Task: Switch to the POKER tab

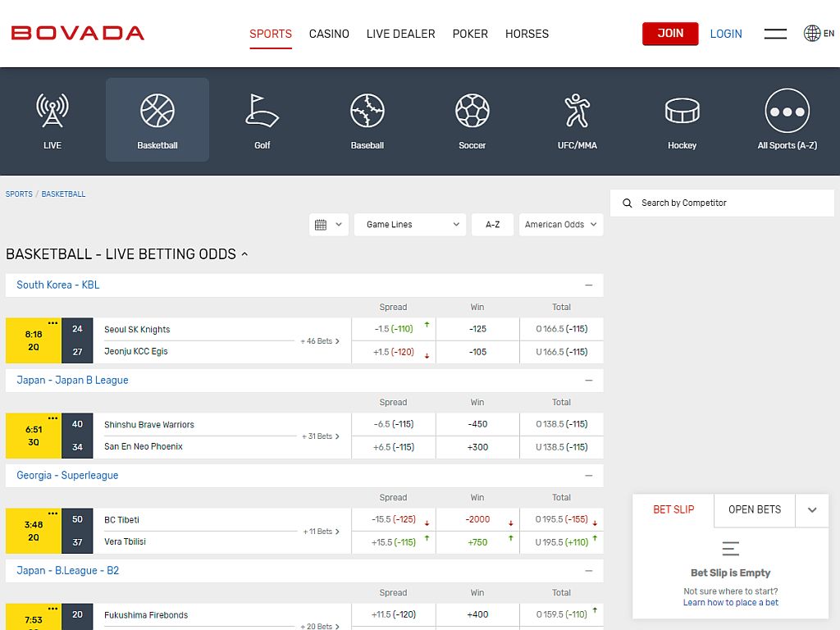Action: point(470,34)
